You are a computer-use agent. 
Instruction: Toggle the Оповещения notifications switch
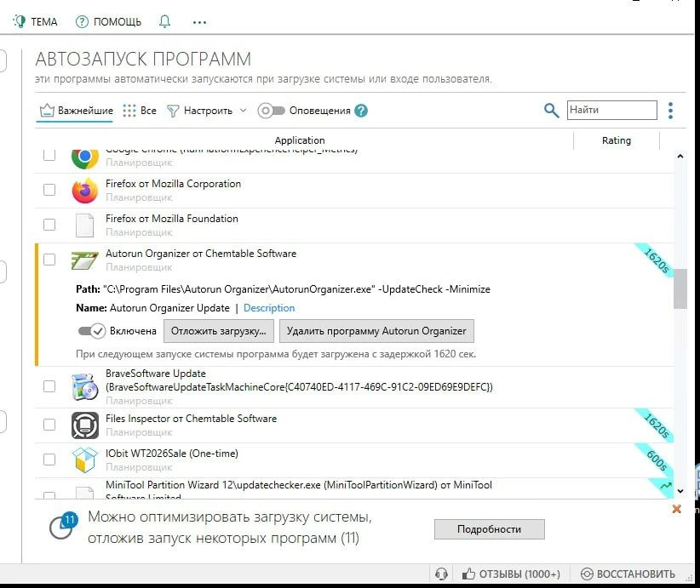pos(271,111)
